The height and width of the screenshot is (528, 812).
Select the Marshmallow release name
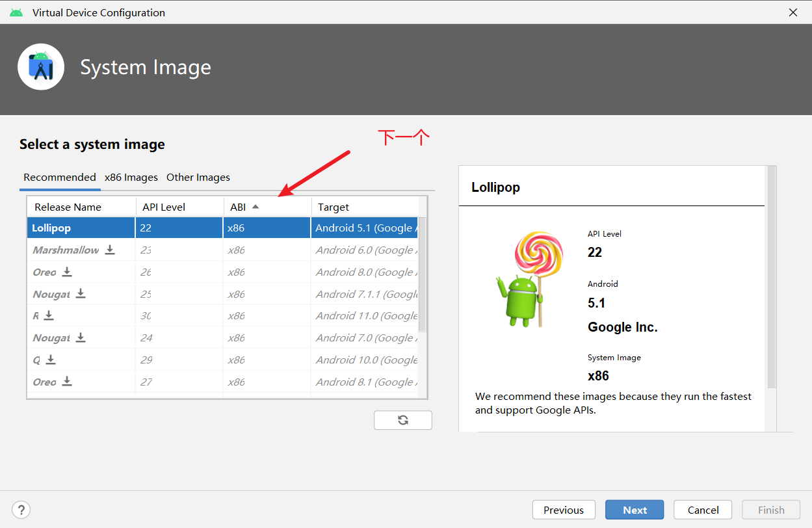click(x=66, y=250)
